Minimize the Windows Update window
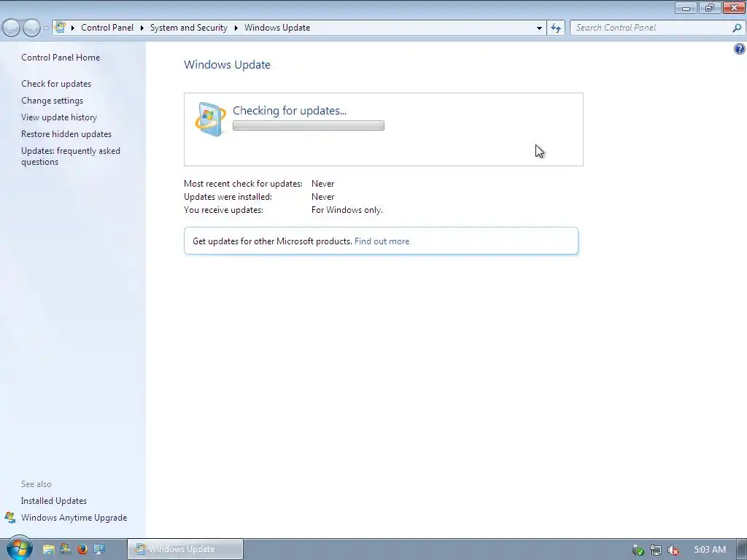This screenshot has width=747, height=560. click(686, 7)
